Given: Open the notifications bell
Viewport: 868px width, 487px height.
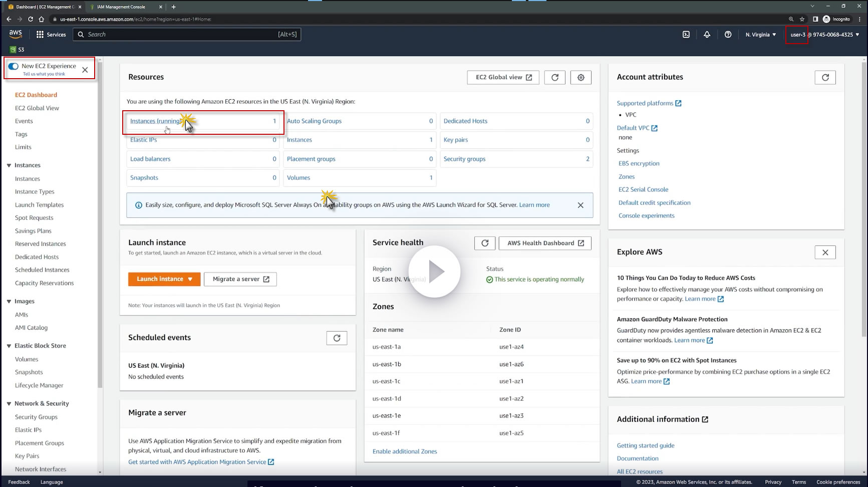Looking at the screenshot, I should point(707,35).
